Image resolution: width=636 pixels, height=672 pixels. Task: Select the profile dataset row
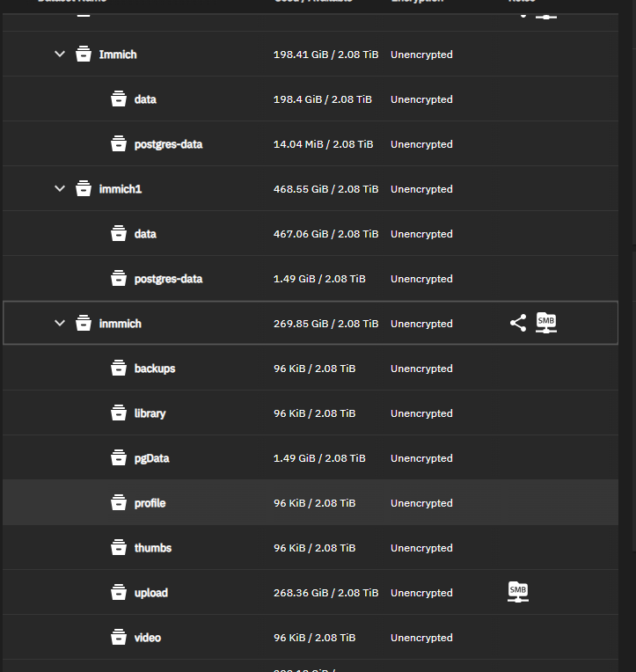150,503
